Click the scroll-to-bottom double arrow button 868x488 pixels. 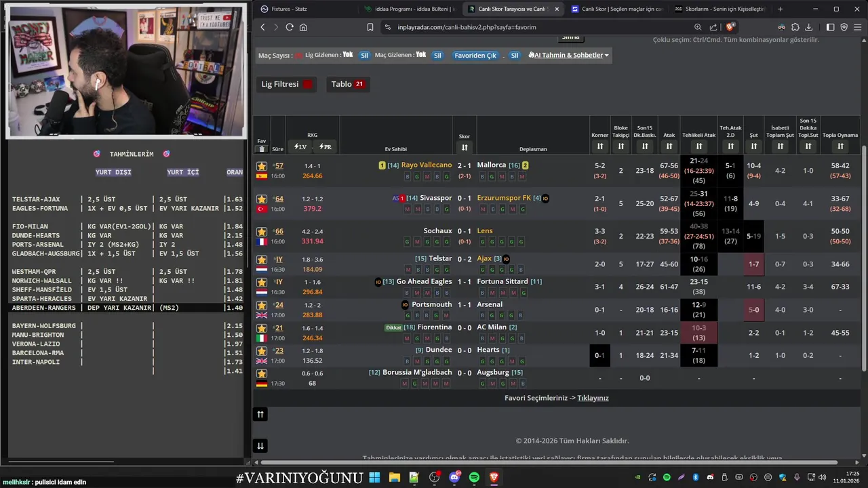pos(260,445)
